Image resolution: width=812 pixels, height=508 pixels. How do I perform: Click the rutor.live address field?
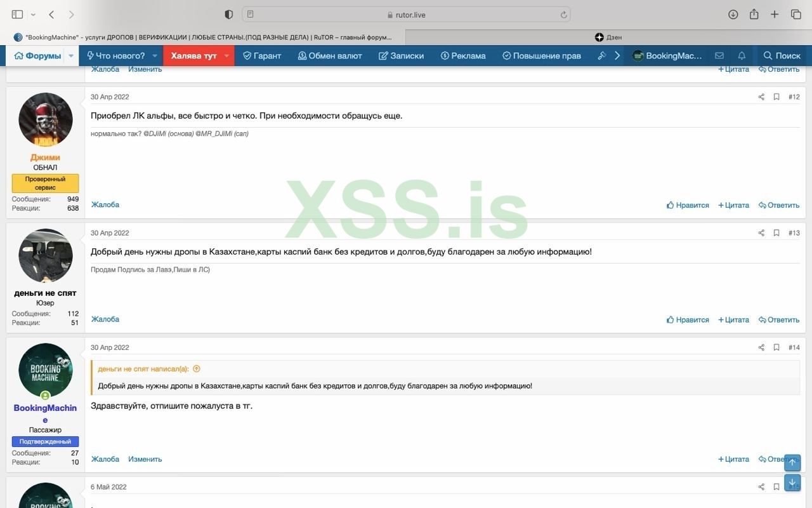406,15
